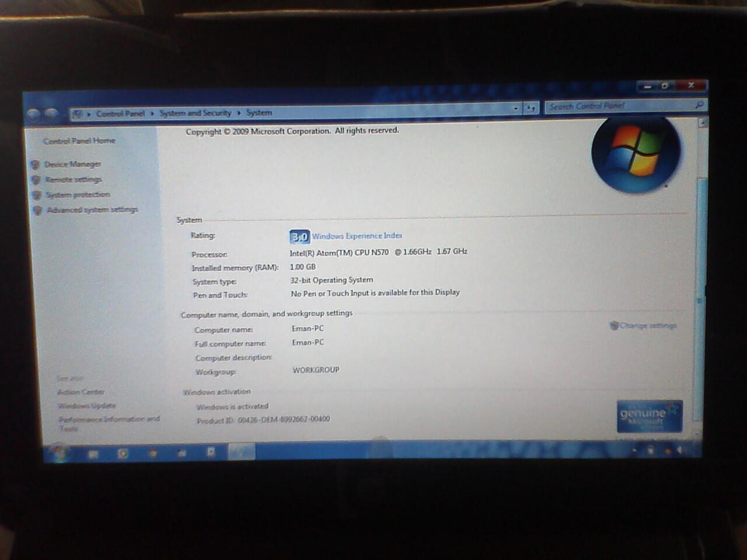Click the shield icon beside Remote settings
The image size is (747, 560).
[36, 180]
